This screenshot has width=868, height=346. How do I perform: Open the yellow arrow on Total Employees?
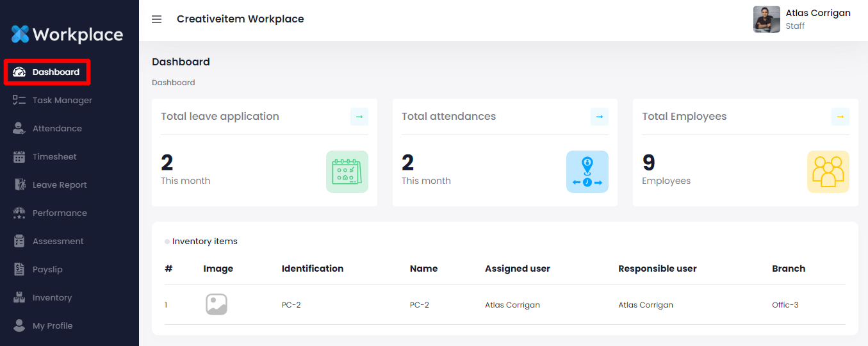point(840,117)
